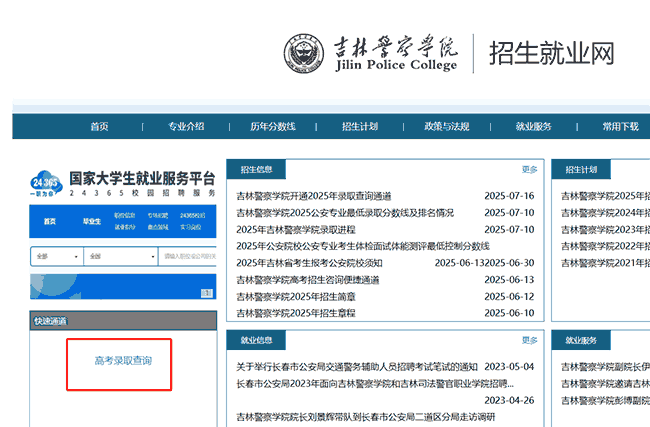Open 吉林警察学院2024年 item in 招生计划 list
This screenshot has width=650, height=427.
click(x=605, y=213)
